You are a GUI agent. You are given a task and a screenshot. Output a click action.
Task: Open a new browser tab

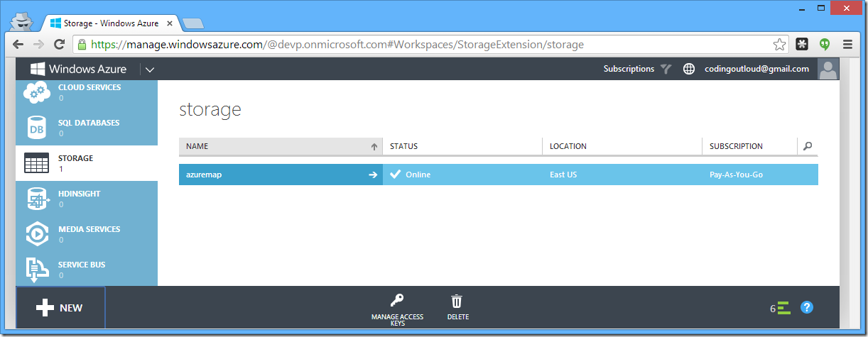pos(192,23)
